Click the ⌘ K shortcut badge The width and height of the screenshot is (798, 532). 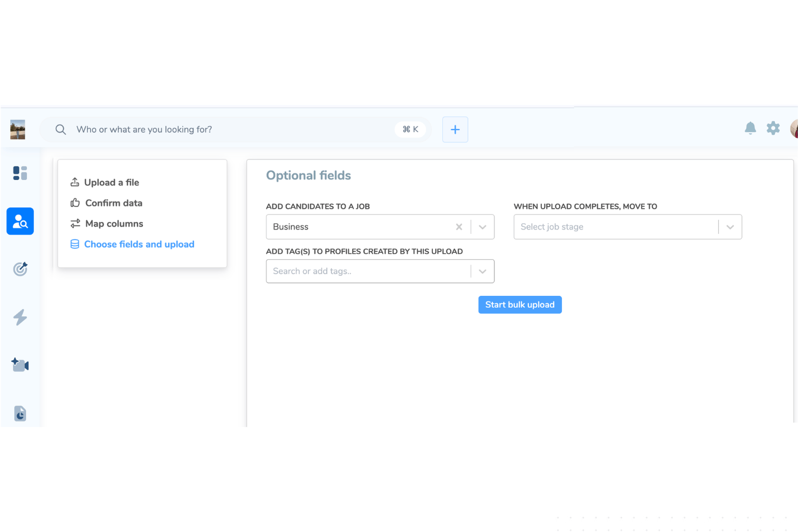point(410,129)
